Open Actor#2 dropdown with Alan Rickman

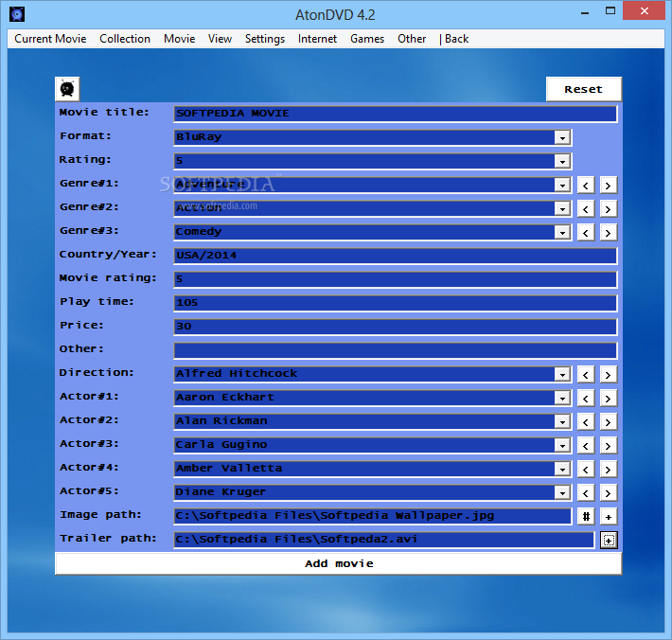[x=562, y=422]
